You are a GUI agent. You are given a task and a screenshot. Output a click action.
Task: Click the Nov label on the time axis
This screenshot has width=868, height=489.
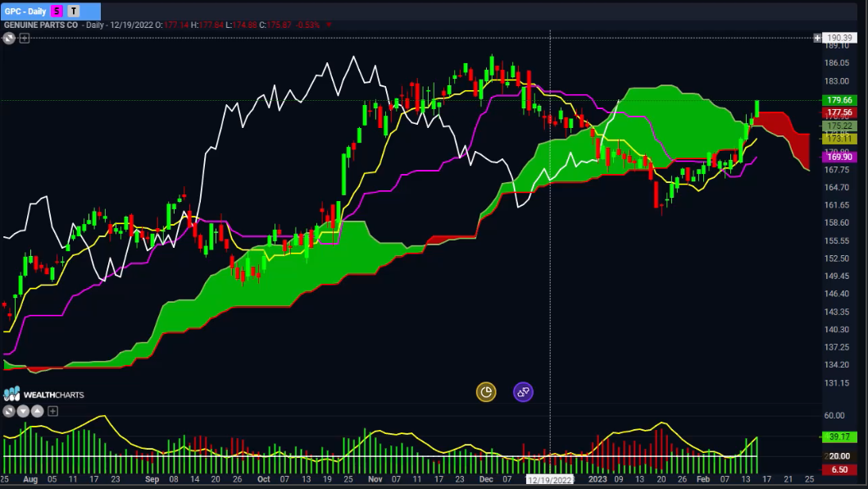(x=375, y=480)
